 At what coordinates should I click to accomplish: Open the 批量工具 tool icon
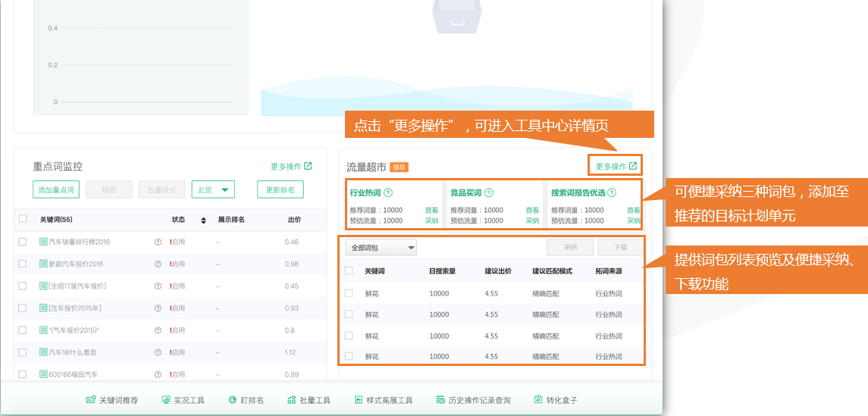[292, 400]
